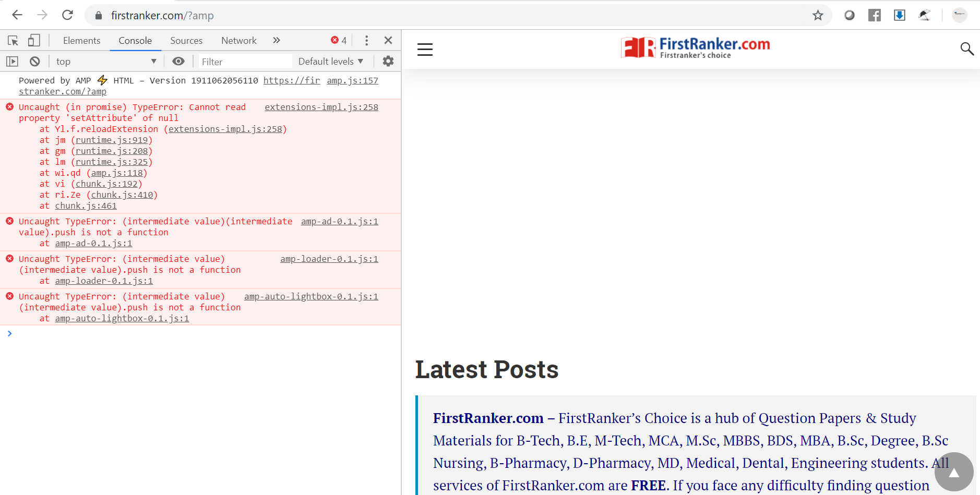Switch to the Network tab
This screenshot has width=980, height=495.
tap(239, 40)
